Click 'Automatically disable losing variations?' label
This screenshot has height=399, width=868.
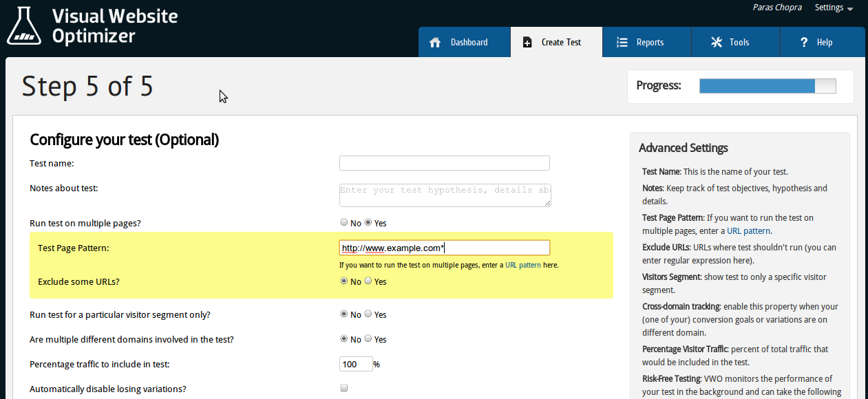pyautogui.click(x=108, y=389)
